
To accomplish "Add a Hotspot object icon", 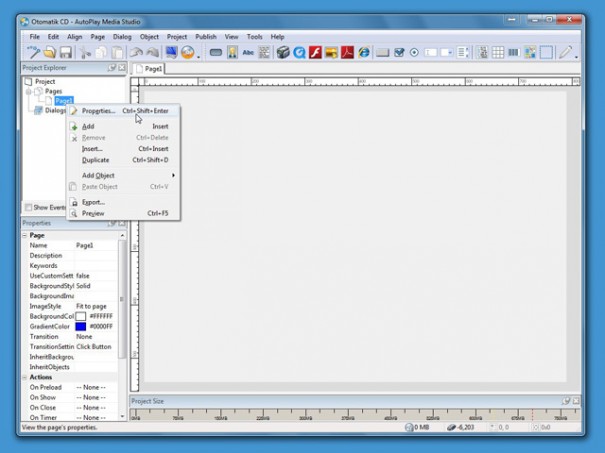I will point(546,52).
